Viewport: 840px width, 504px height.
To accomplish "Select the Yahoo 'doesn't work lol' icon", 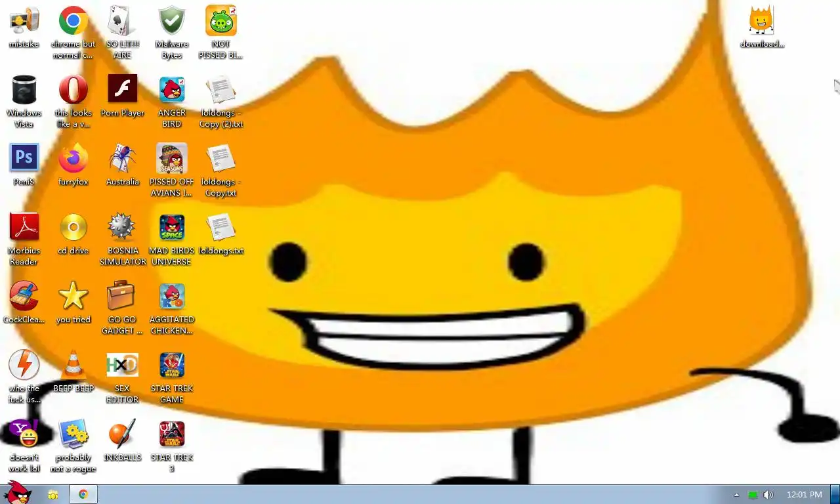I will tap(24, 446).
